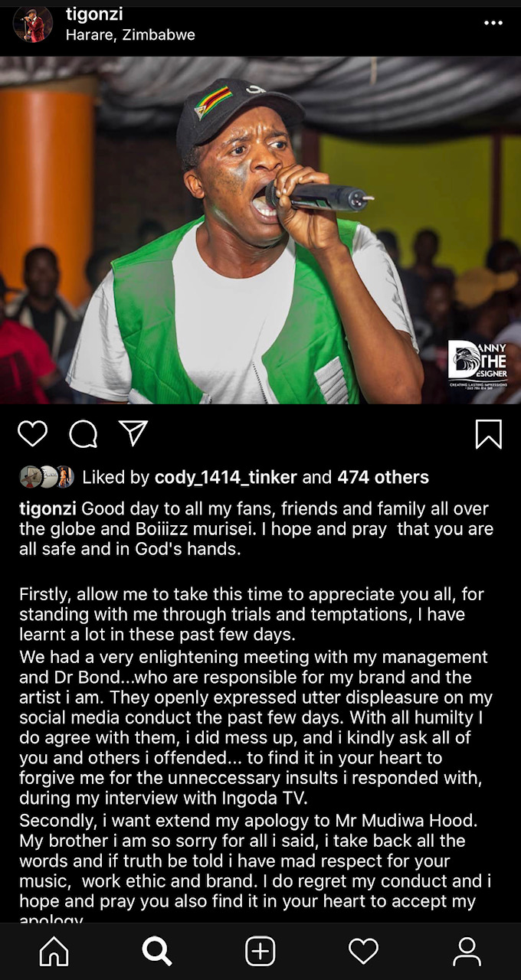The height and width of the screenshot is (980, 521).
Task: Go to the Home tab
Action: (x=54, y=952)
